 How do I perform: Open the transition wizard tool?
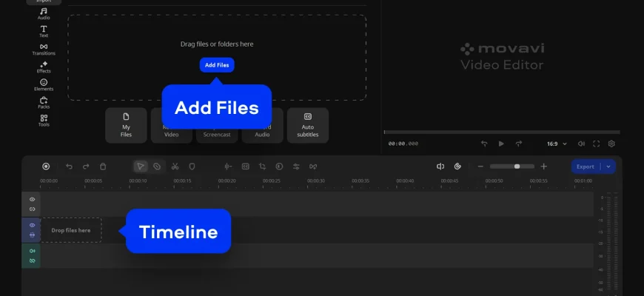(313, 166)
